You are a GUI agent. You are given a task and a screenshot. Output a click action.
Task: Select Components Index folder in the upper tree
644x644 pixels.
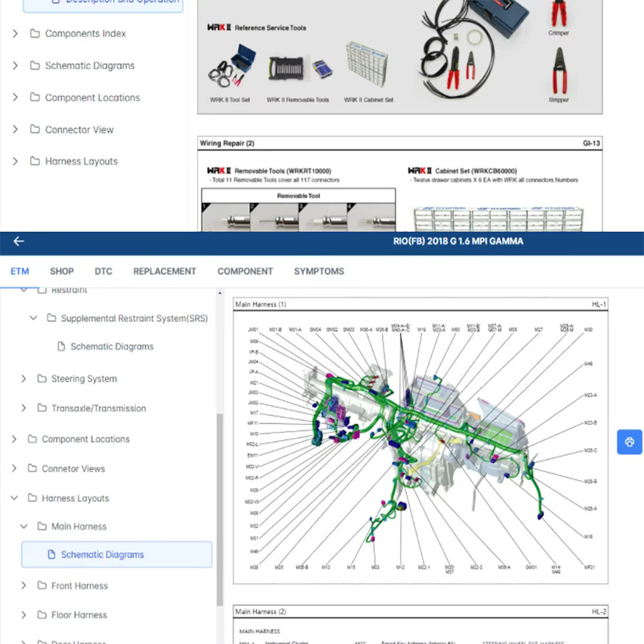pos(77,34)
